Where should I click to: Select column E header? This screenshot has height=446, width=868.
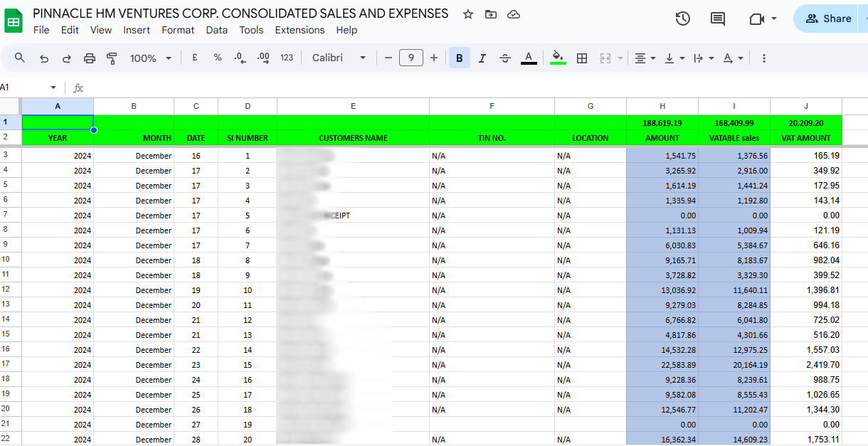tap(353, 106)
